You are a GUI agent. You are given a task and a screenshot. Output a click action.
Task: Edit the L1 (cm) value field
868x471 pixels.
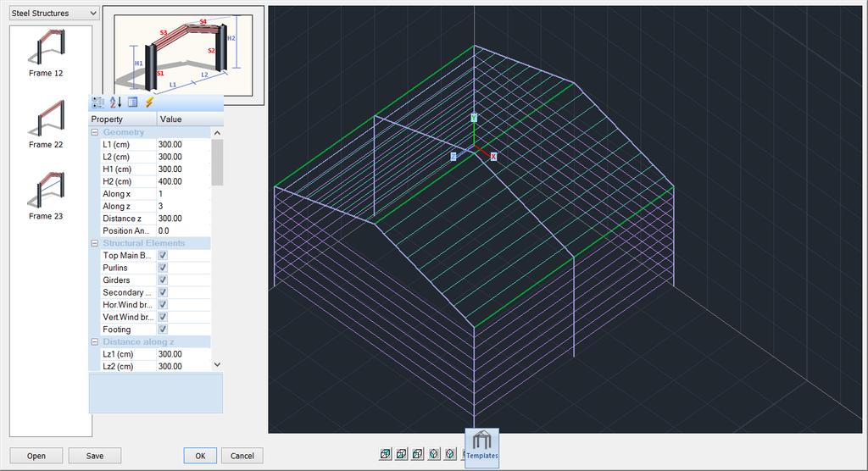[x=184, y=145]
